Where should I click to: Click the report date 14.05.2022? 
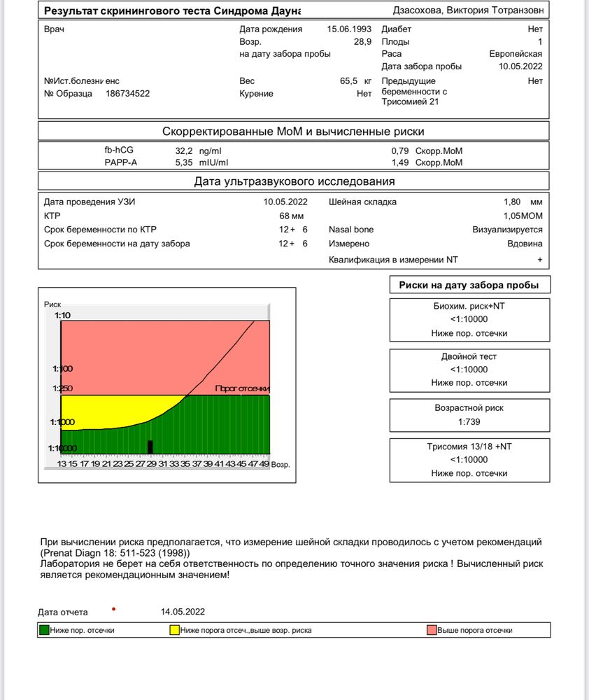[183, 612]
